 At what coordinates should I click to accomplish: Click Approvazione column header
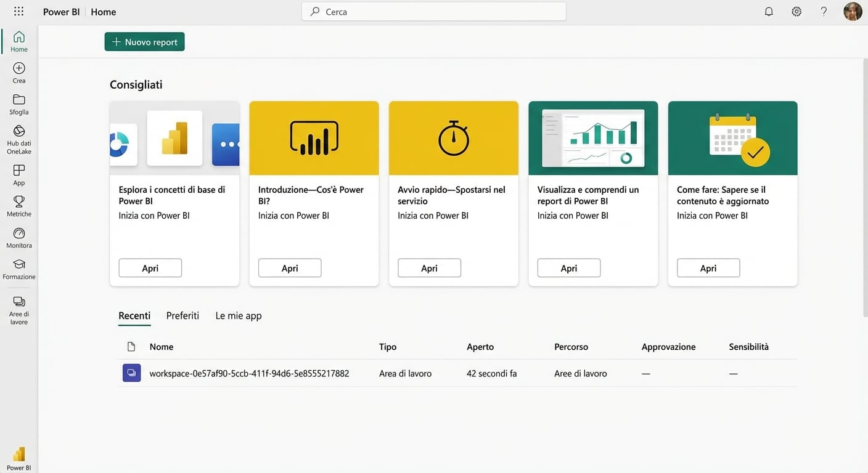click(x=668, y=347)
